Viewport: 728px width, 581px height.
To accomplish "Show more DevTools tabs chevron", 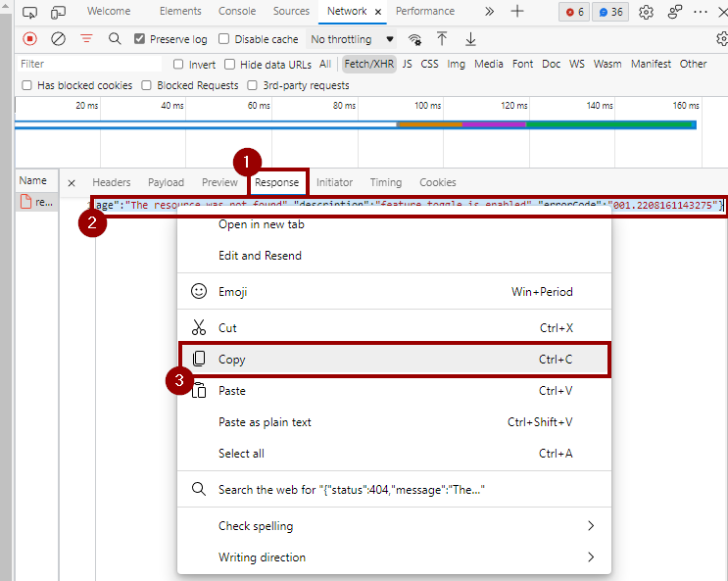I will tap(489, 12).
